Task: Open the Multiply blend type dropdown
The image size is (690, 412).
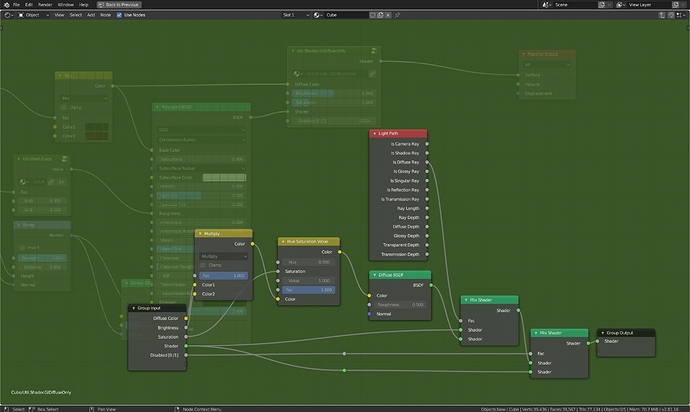Action: [224, 256]
